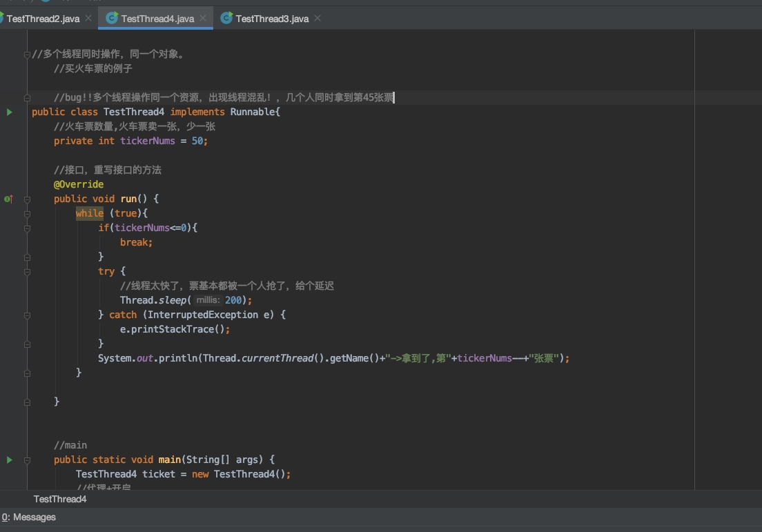Collapse the main method fold marker
The width and height of the screenshot is (762, 532).
[27, 460]
